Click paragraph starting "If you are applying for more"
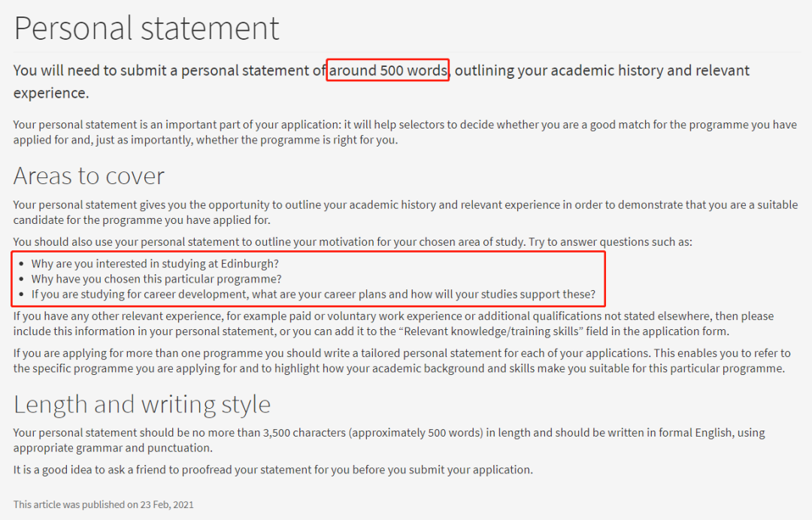Viewport: 812px width, 520px height. click(x=401, y=361)
